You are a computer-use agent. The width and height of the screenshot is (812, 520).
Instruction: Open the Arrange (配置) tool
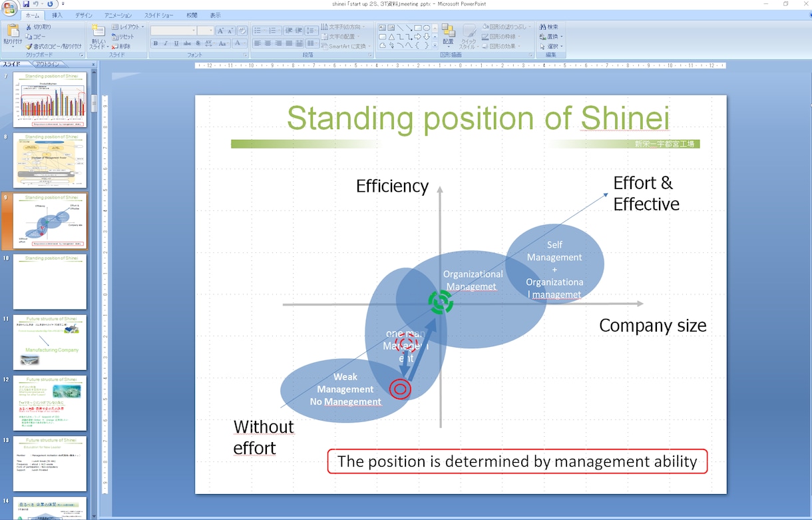448,37
